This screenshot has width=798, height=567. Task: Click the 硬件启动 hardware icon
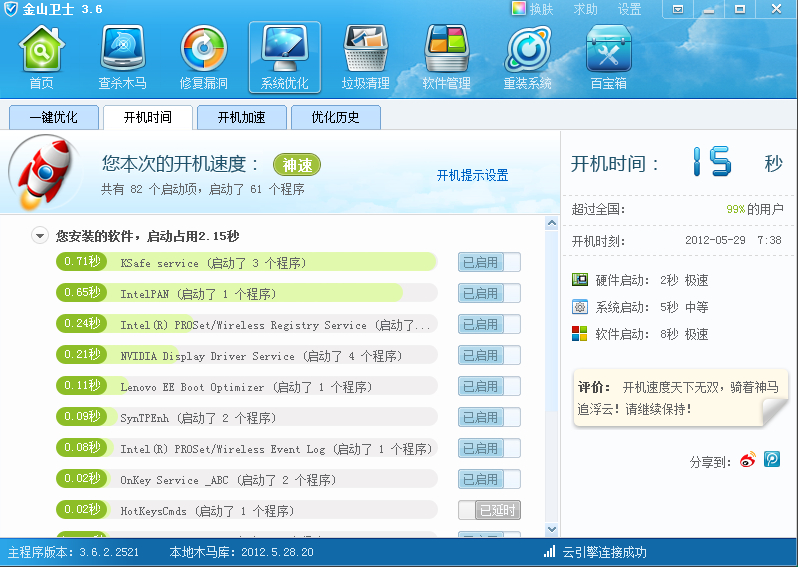pos(580,279)
